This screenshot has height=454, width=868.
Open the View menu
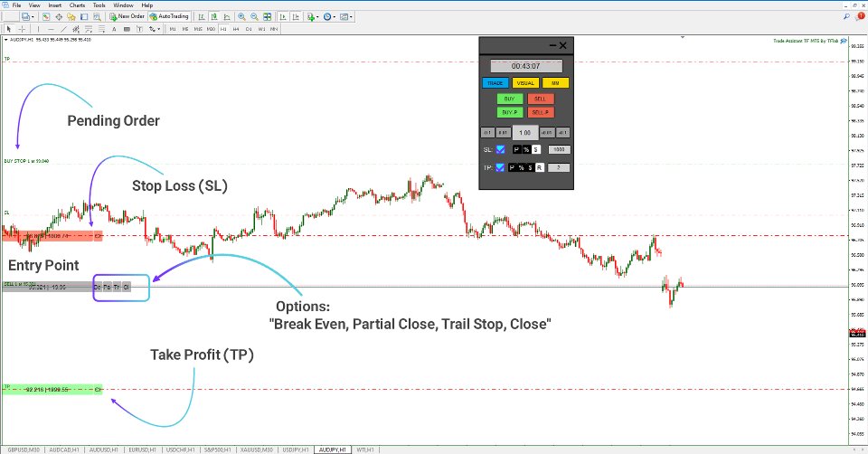34,5
